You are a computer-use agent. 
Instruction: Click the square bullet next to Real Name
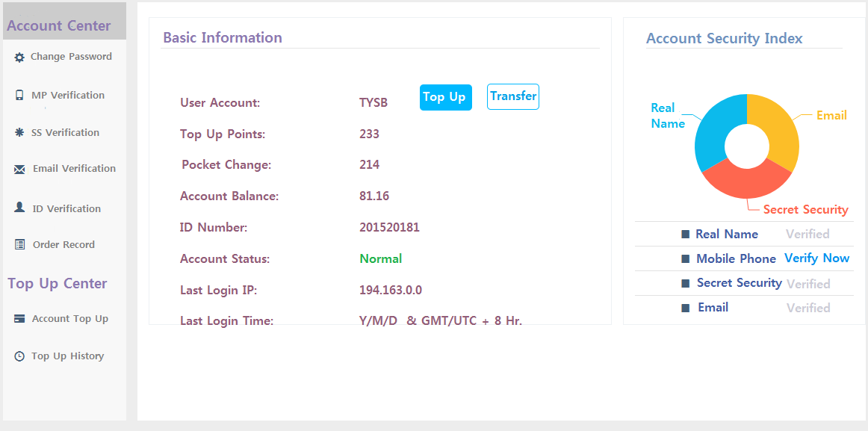pyautogui.click(x=685, y=235)
